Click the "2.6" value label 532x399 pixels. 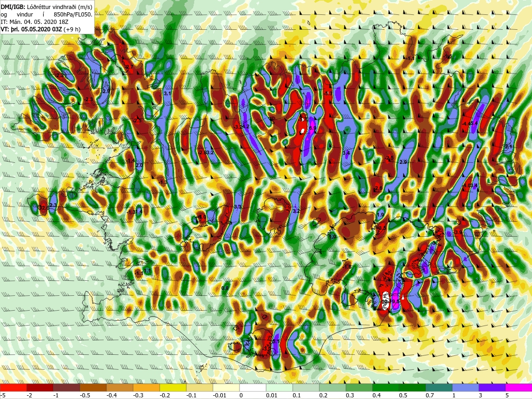(379, 188)
